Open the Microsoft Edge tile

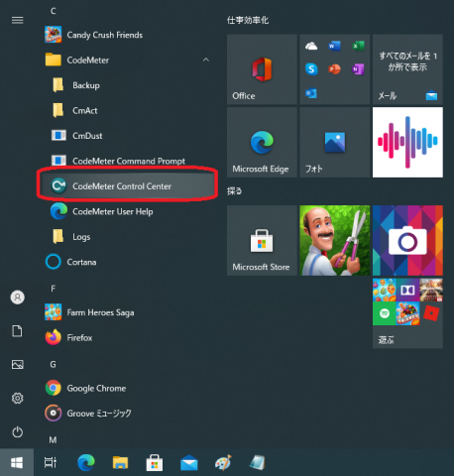click(262, 142)
